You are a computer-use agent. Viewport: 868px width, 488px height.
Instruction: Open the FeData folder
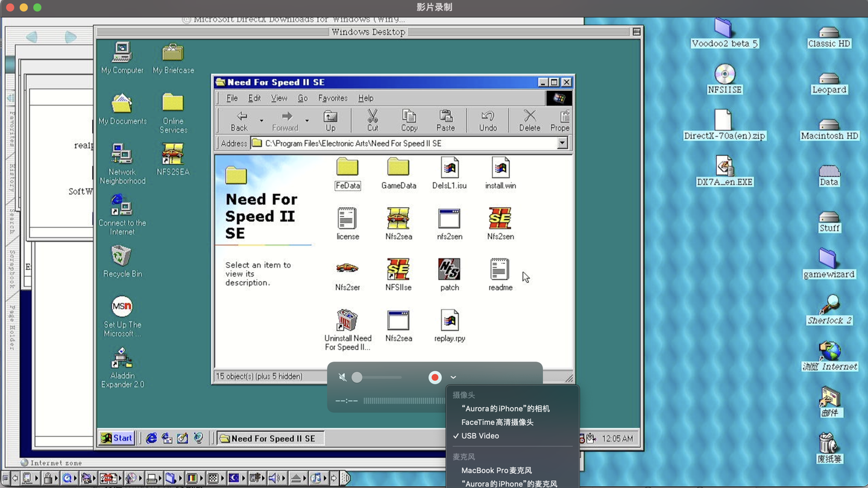pyautogui.click(x=347, y=173)
